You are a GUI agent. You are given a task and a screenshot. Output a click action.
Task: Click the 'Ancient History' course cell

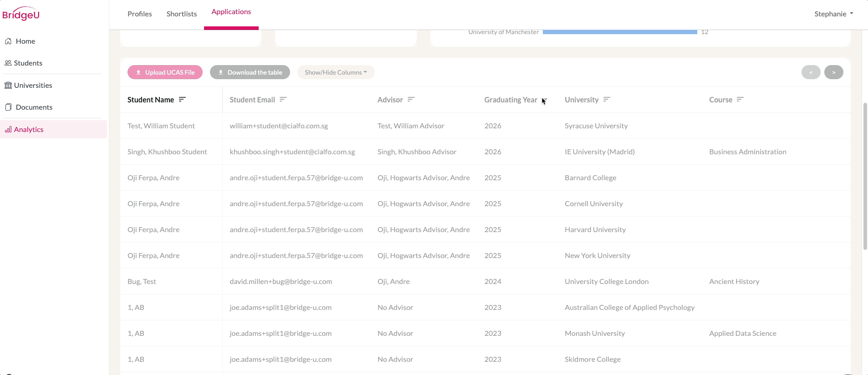click(734, 281)
